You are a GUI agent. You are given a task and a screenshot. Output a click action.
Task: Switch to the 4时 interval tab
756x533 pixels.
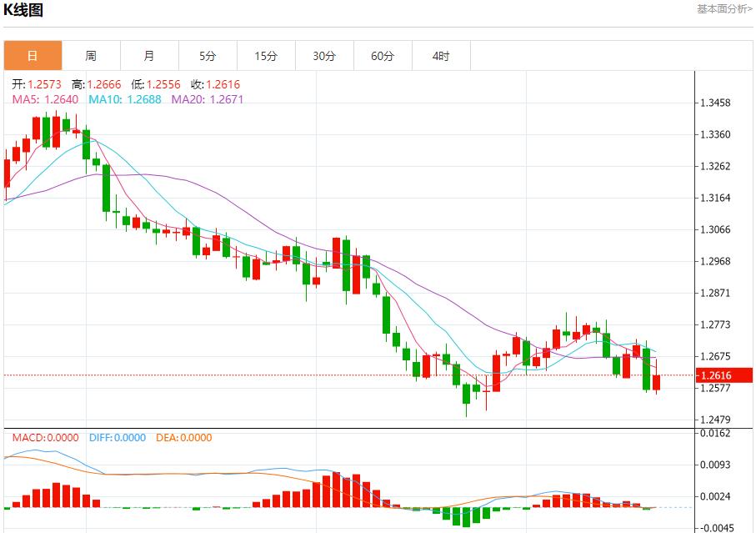coord(441,56)
